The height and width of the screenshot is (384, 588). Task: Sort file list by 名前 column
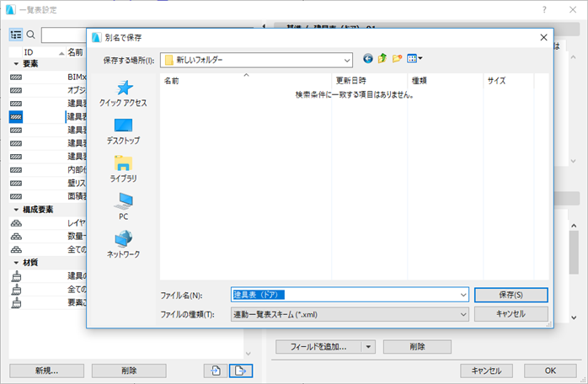pos(246,81)
